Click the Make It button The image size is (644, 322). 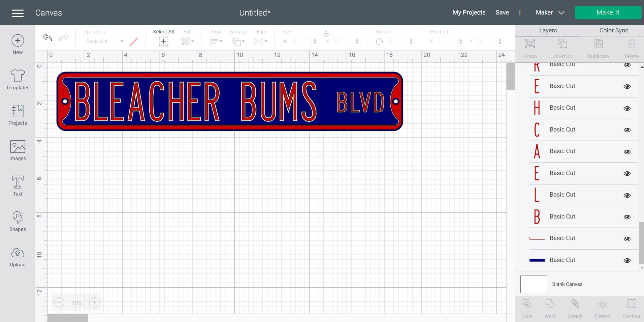coord(608,12)
